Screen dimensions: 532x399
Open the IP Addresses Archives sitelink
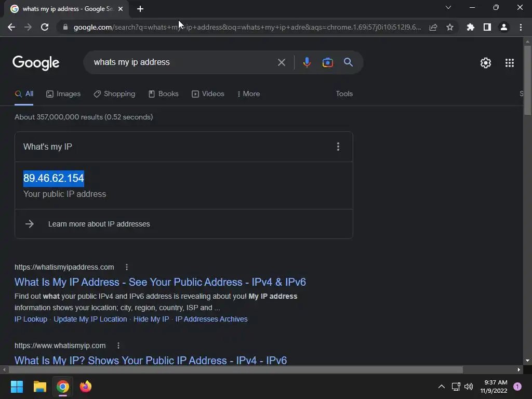click(211, 319)
